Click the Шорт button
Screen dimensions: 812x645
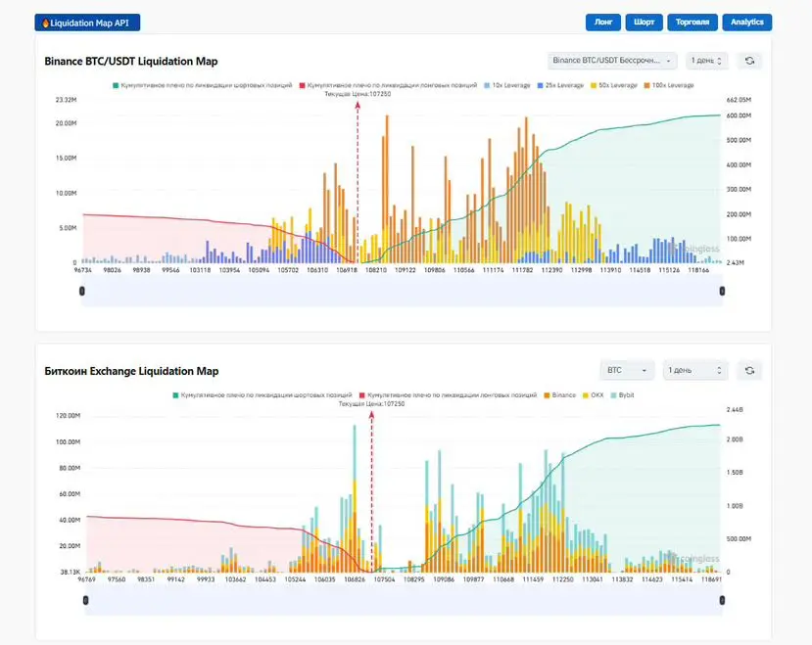point(645,23)
